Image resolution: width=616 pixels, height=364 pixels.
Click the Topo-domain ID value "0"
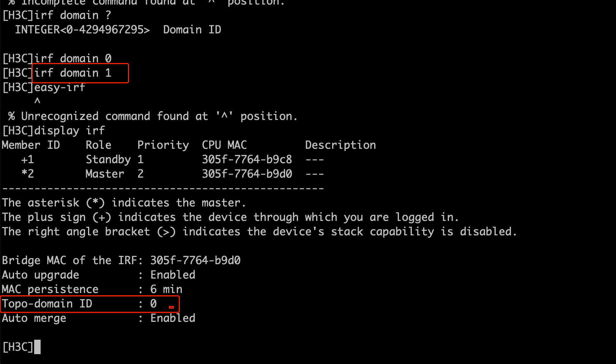[153, 304]
